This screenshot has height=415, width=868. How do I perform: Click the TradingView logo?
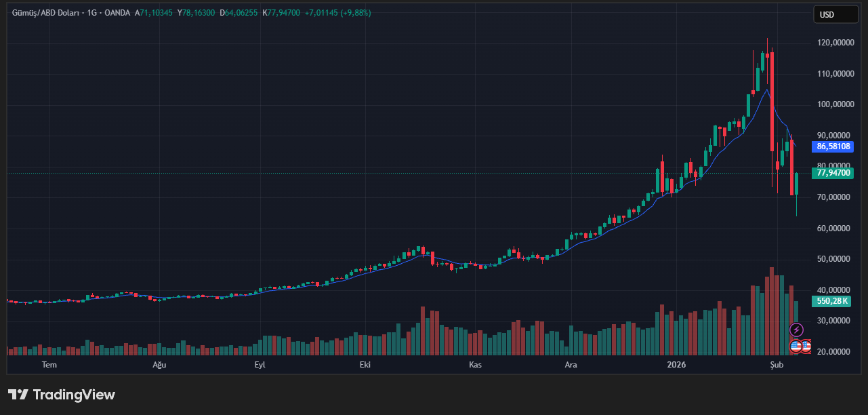[62, 395]
